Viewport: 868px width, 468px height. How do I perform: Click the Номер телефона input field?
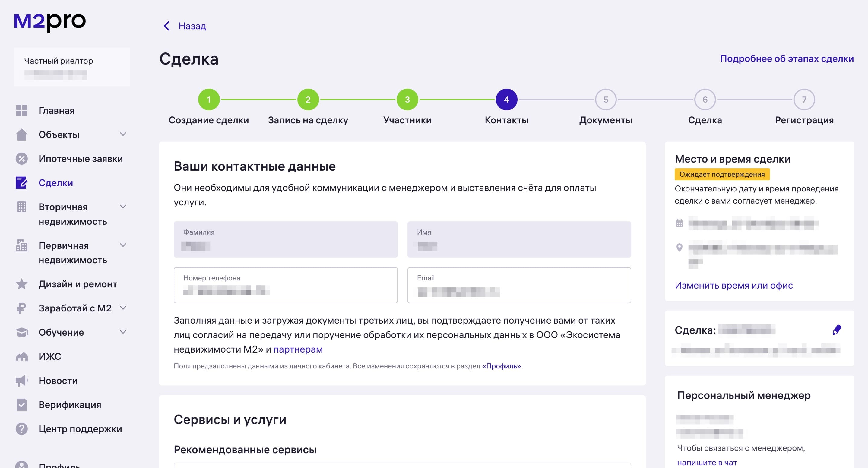[286, 285]
